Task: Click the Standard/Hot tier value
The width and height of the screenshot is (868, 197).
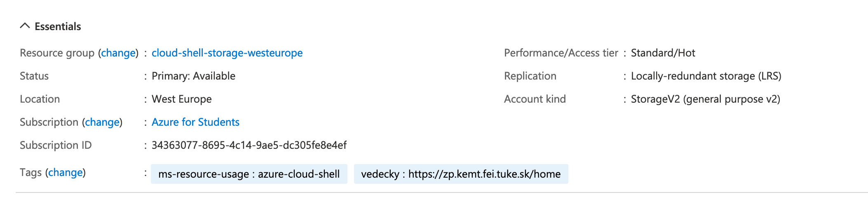Action: (663, 53)
